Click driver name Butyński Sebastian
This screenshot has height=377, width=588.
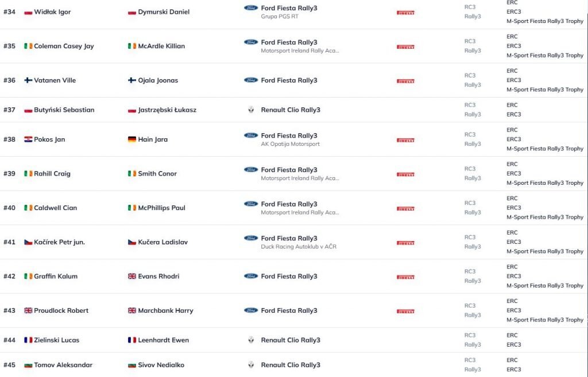64,110
